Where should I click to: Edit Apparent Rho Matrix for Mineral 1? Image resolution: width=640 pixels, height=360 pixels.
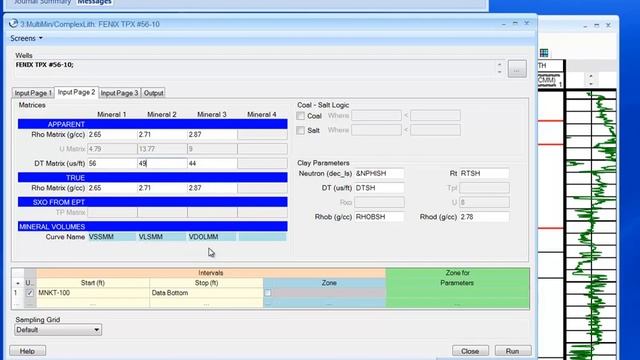click(x=112, y=134)
